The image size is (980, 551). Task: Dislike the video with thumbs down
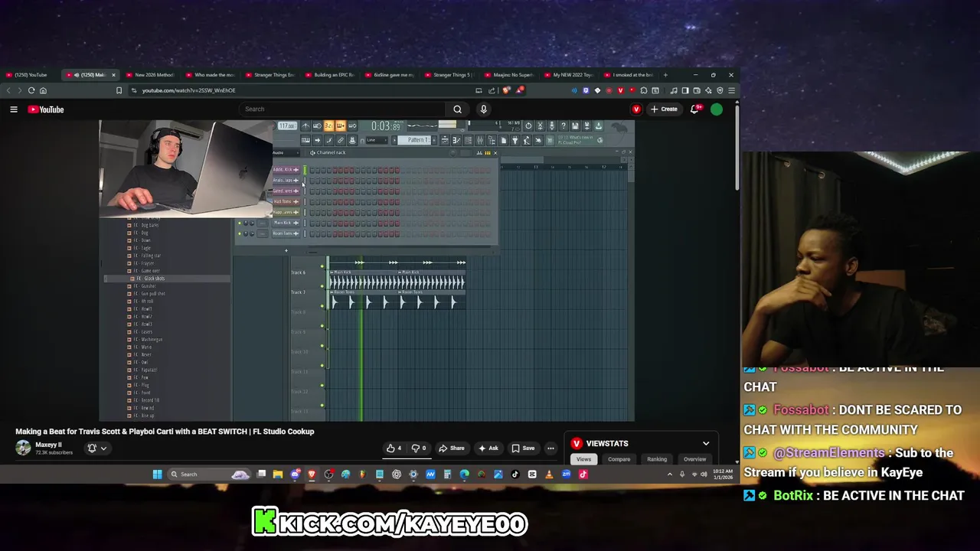pos(419,448)
